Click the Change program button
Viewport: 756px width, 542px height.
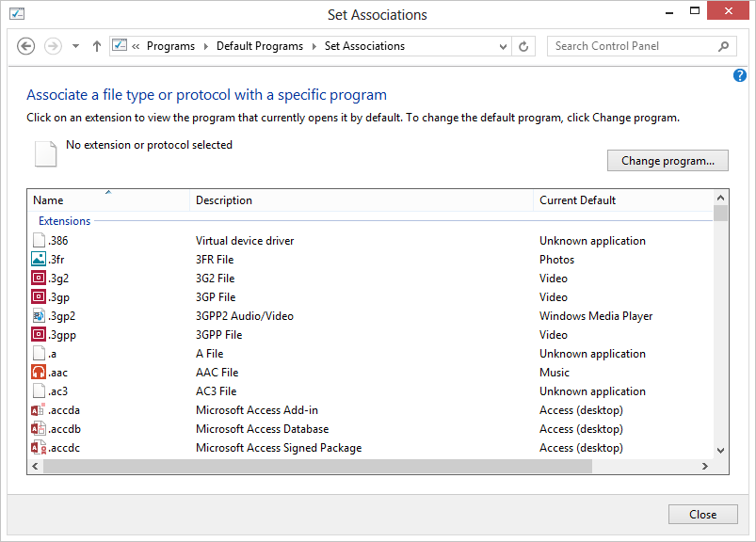(x=667, y=160)
